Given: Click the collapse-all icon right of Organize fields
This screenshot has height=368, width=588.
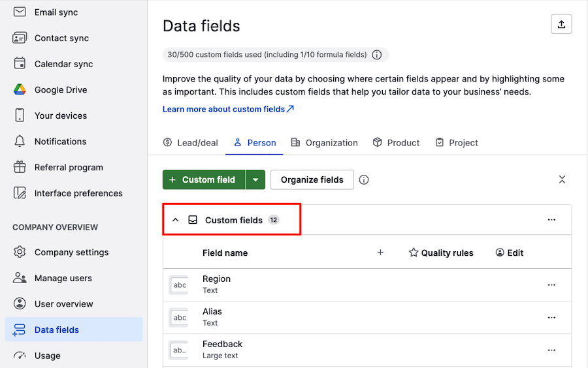Looking at the screenshot, I should click(x=562, y=179).
